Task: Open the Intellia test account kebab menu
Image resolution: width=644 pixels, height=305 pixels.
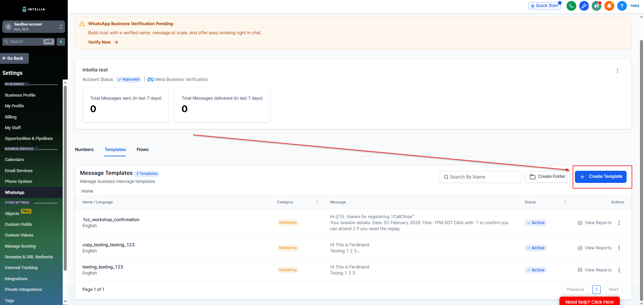Action: (617, 71)
